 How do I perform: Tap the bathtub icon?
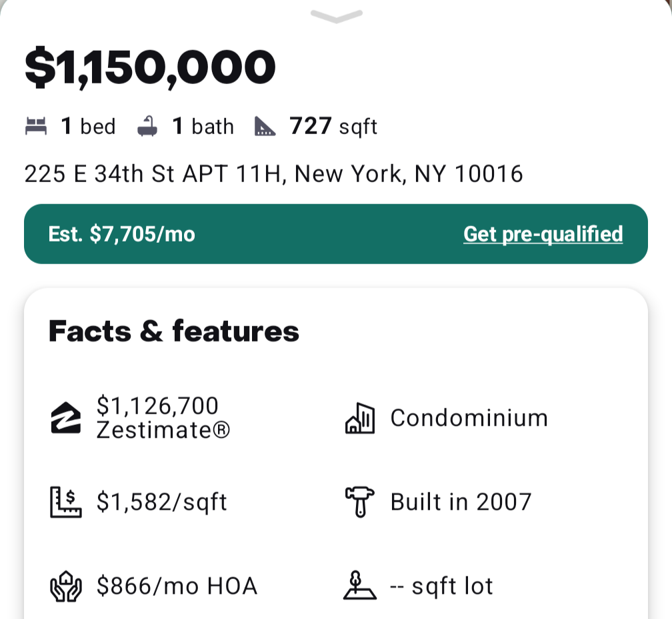coord(147,126)
